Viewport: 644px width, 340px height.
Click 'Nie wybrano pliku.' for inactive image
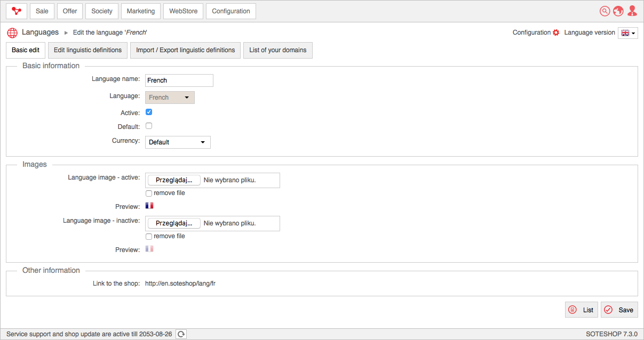click(x=230, y=223)
